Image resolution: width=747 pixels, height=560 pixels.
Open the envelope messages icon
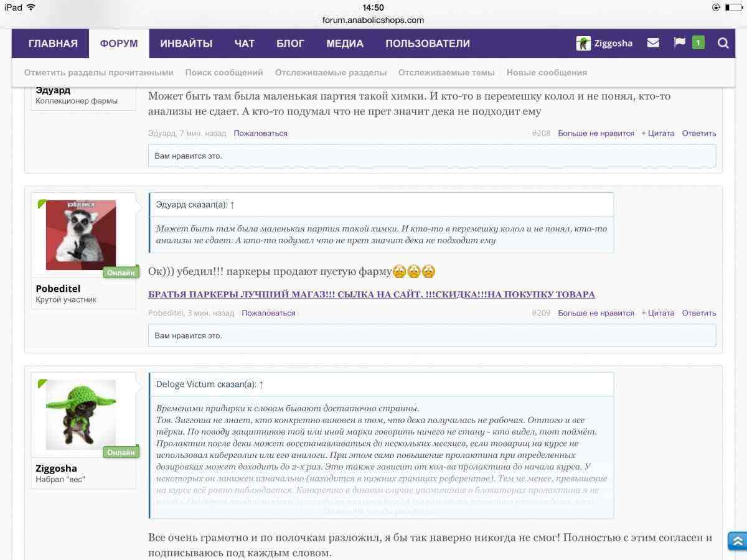pyautogui.click(x=653, y=43)
